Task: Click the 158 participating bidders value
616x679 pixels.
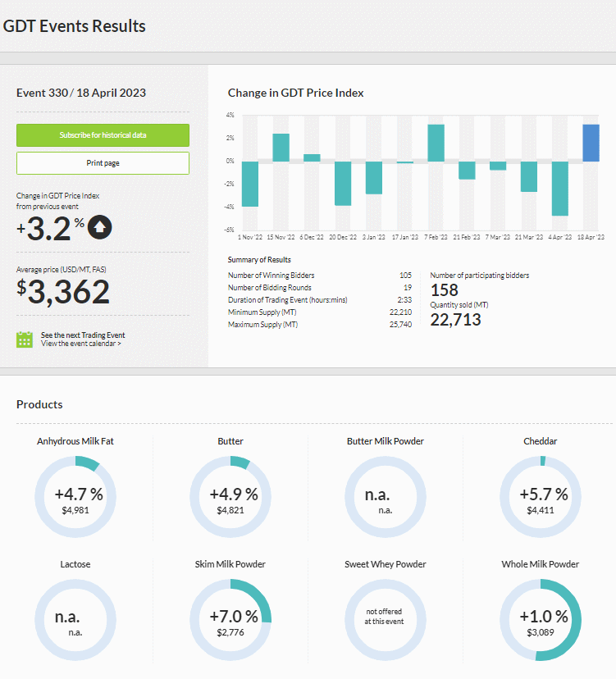Action: pos(444,290)
